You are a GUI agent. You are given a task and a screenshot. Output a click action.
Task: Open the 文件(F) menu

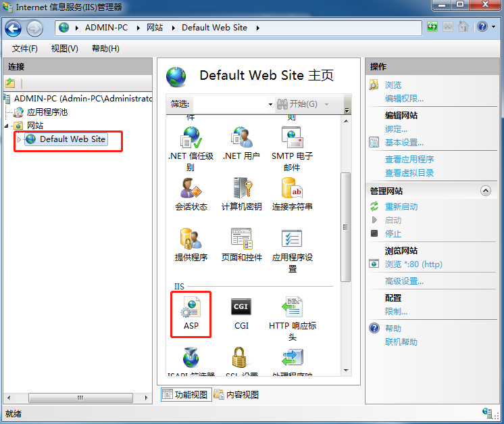coord(25,49)
